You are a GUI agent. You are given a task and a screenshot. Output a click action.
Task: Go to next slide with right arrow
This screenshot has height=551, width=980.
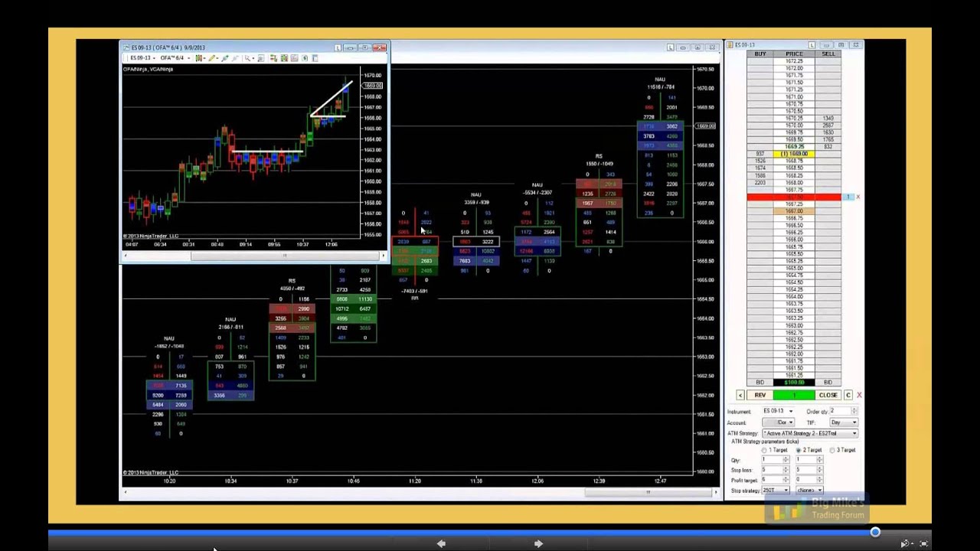538,543
